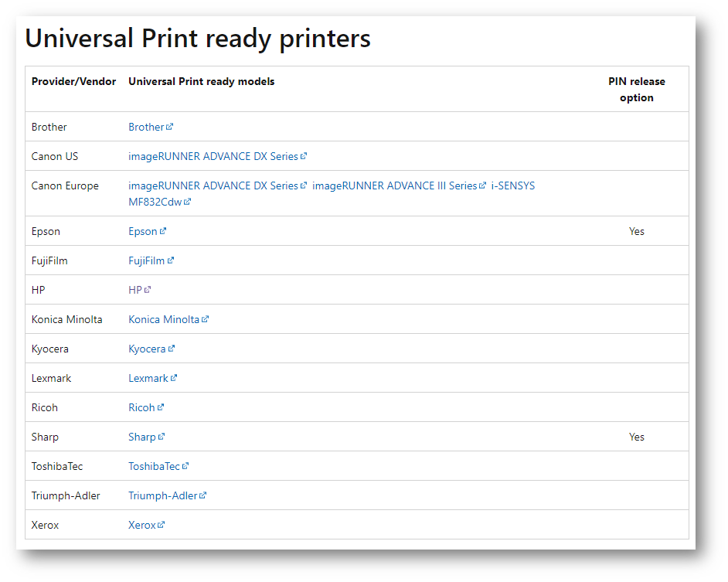Click the 'Yes' cell in Epson row
728x582 pixels.
tap(637, 231)
